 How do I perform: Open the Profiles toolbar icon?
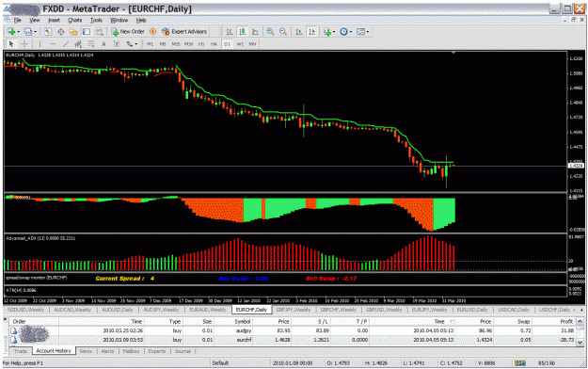[x=27, y=32]
